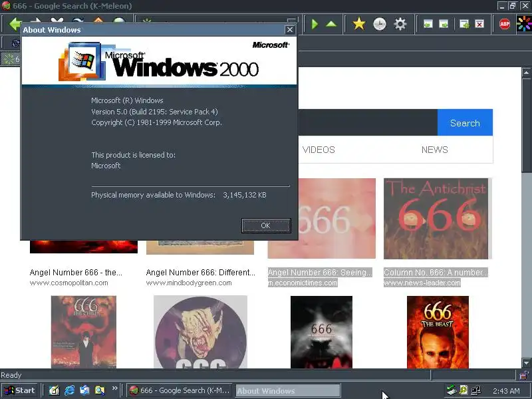Click the 'Ready' status bar text
The width and height of the screenshot is (532, 399).
pos(11,375)
